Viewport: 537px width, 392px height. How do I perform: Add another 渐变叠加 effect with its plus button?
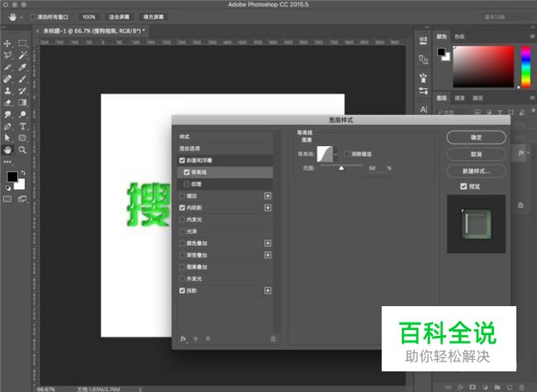tap(268, 255)
